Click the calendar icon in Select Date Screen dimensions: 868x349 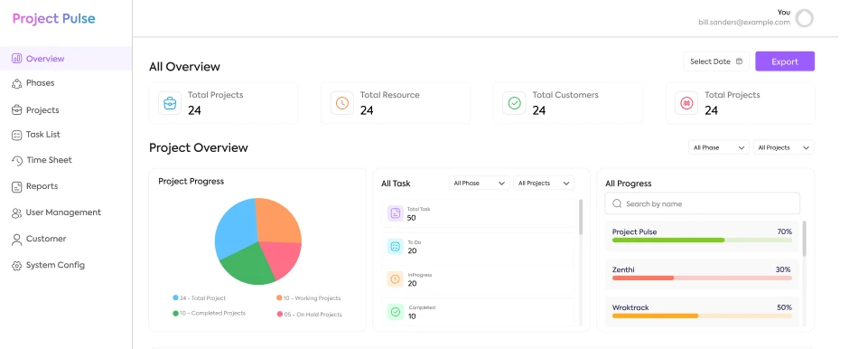pos(739,61)
